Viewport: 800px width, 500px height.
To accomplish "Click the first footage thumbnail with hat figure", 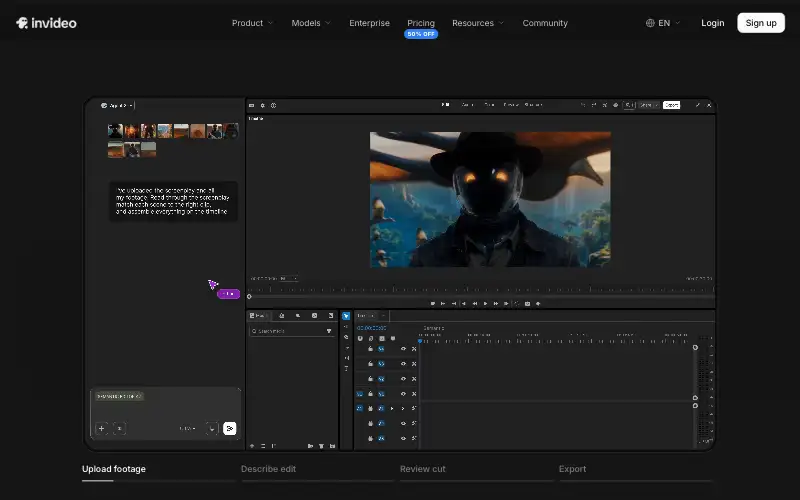I will (x=115, y=131).
